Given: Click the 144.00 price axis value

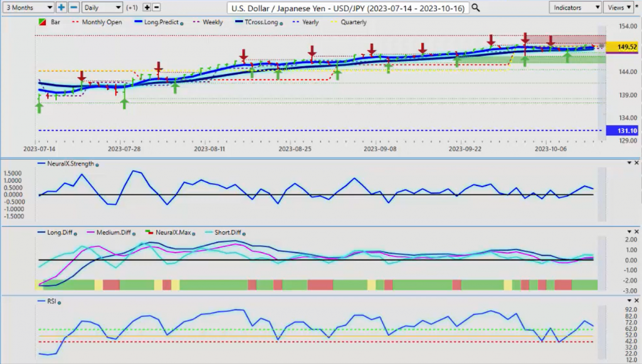Looking at the screenshot, I should click(628, 71).
